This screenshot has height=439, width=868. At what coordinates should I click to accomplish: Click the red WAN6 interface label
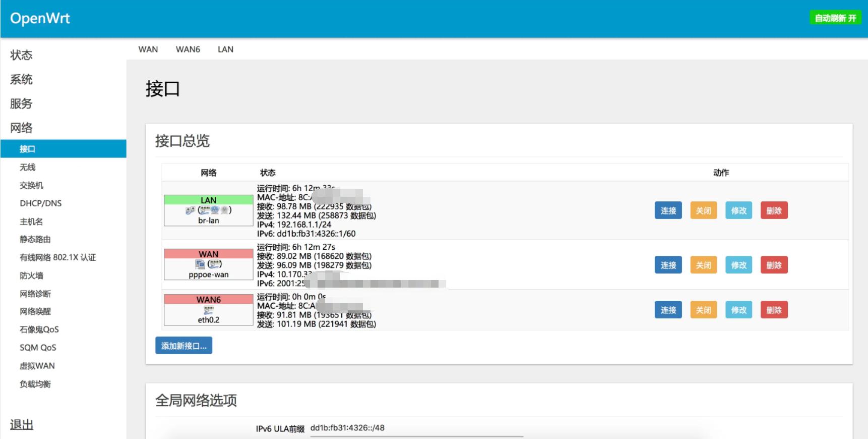pyautogui.click(x=209, y=299)
